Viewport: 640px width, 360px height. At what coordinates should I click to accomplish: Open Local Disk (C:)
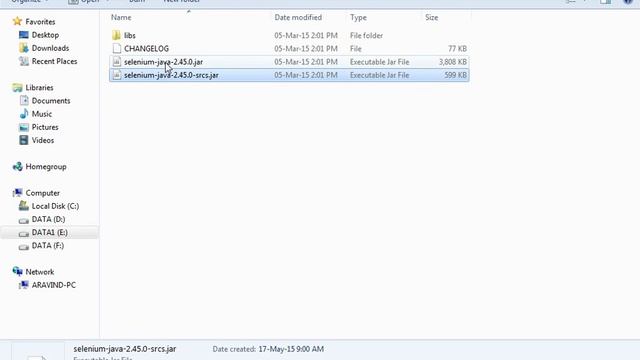pos(55,206)
